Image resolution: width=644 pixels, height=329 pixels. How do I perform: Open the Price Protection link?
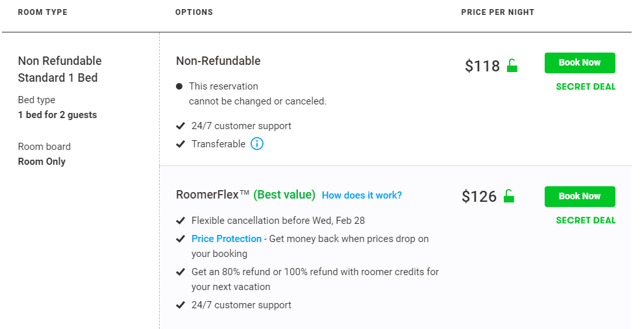[227, 239]
